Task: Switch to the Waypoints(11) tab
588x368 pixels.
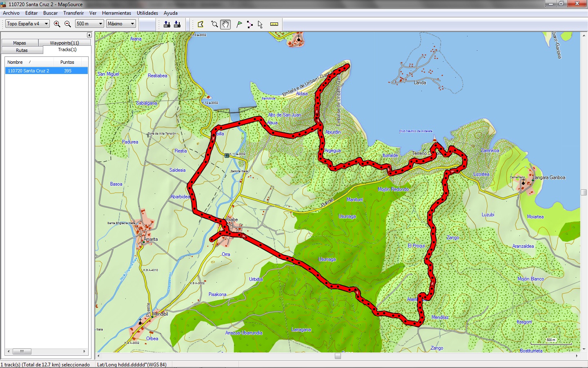Action: tap(64, 43)
